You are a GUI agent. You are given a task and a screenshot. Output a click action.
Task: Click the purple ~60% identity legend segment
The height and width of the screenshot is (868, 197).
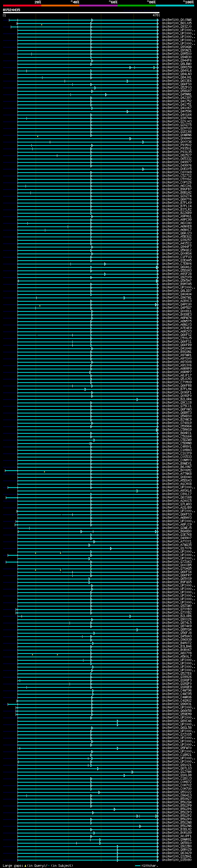[99, 6]
